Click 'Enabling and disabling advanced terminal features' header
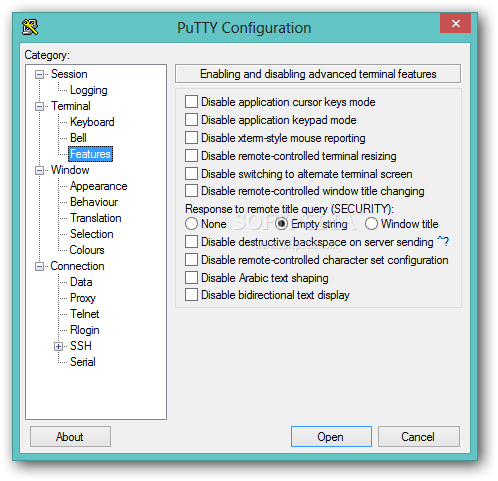 [318, 74]
